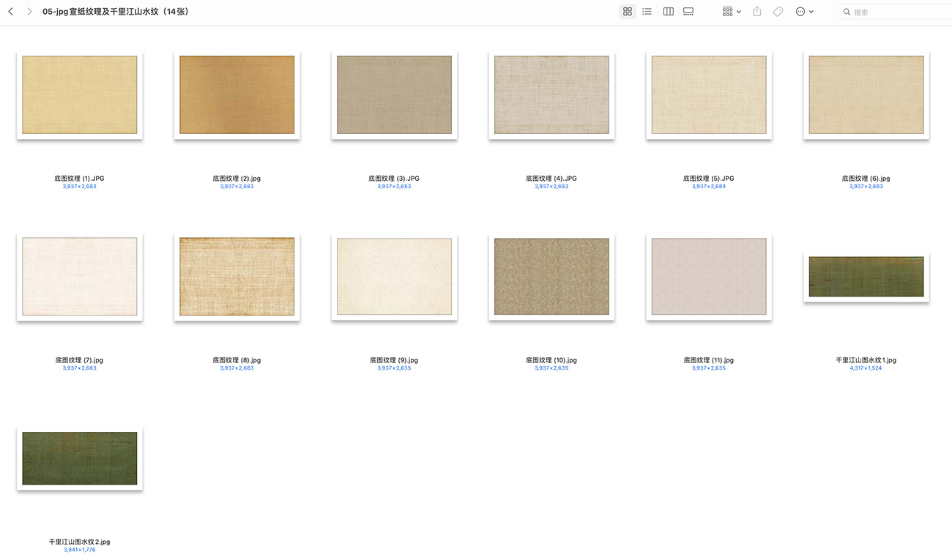Switch to list view
Screen dimensions: 952x560
(647, 12)
